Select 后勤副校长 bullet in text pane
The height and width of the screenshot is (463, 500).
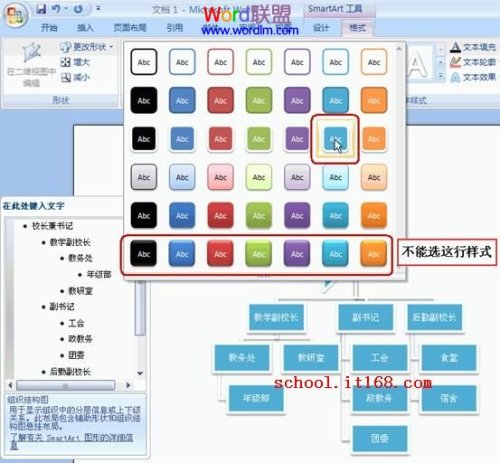coord(70,371)
